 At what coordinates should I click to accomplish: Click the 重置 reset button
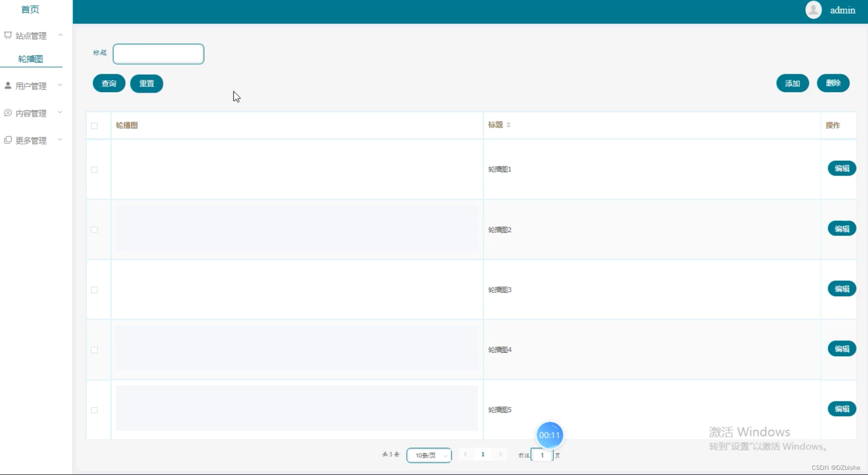(147, 83)
